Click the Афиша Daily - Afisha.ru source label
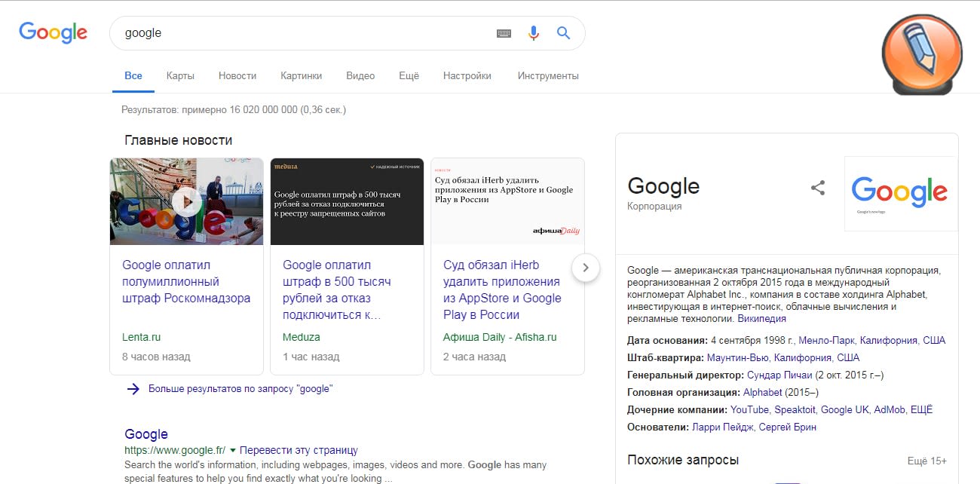980x484 pixels. point(500,337)
